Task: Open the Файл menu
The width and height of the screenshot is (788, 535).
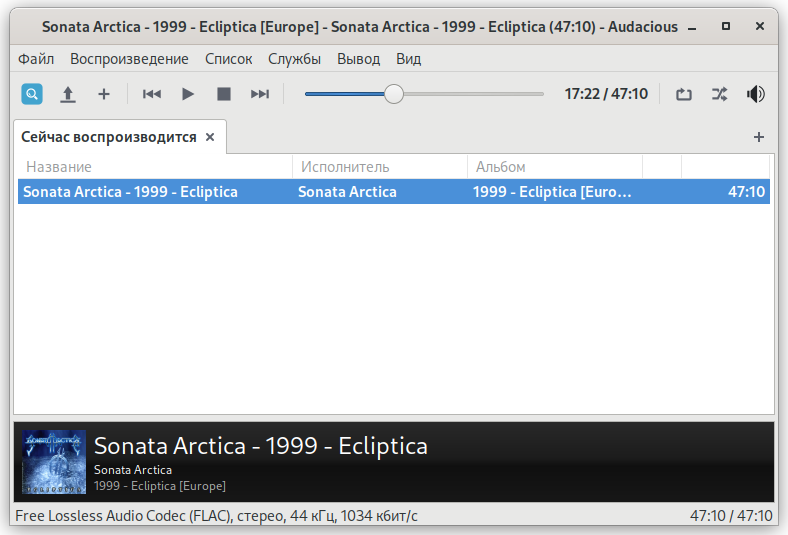Action: 36,59
